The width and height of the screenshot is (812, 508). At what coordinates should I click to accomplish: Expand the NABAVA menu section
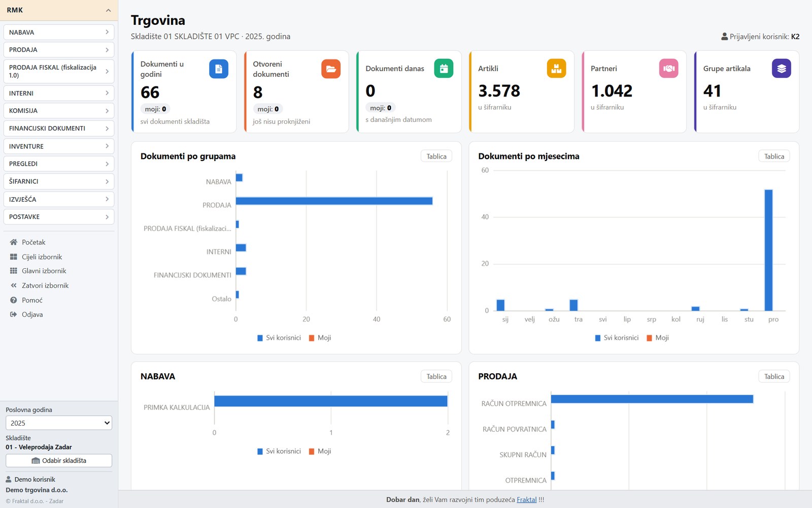(x=59, y=32)
